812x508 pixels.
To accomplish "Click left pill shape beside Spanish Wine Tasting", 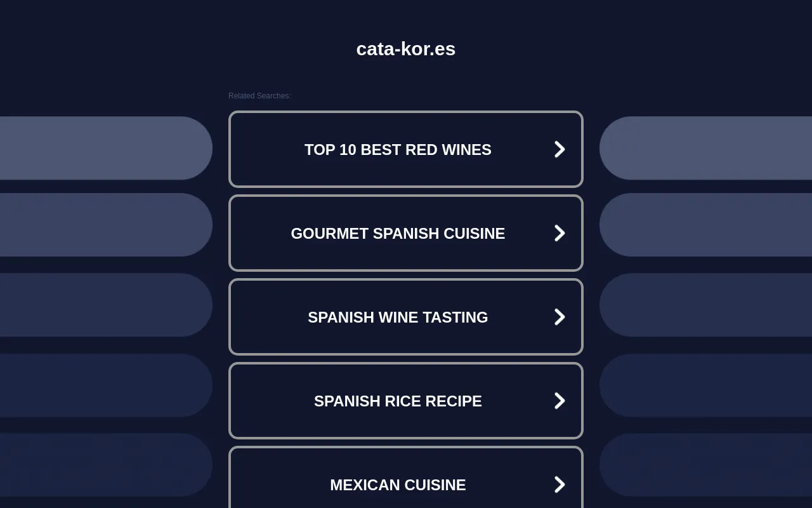I will (x=105, y=305).
